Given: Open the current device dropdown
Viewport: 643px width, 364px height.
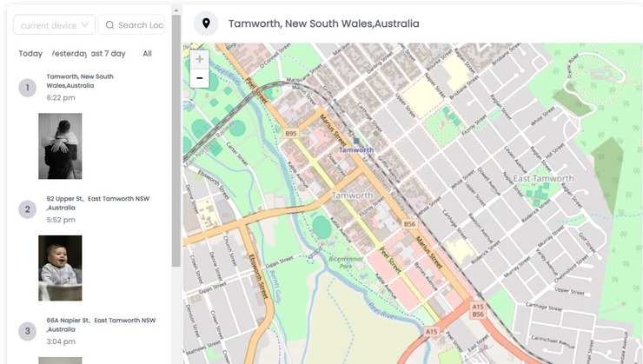Looking at the screenshot, I should tap(54, 25).
